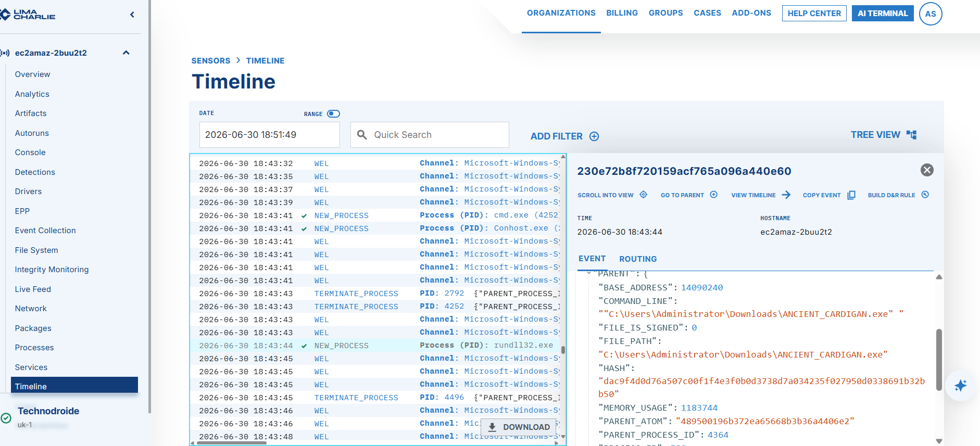Open Network in the sidebar
This screenshot has height=446, width=980.
31,309
